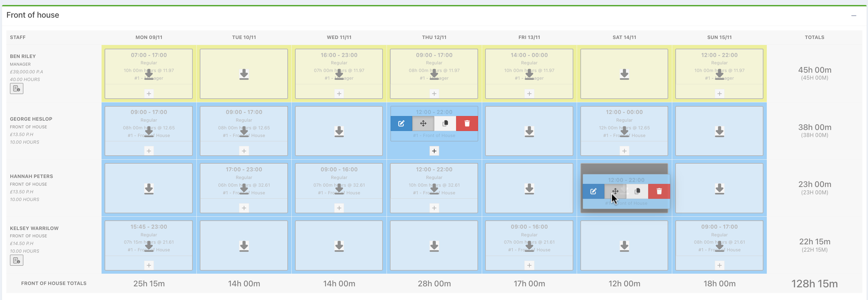Add another shift for George on Thursday
Screen dimensions: 868x300
tap(434, 151)
